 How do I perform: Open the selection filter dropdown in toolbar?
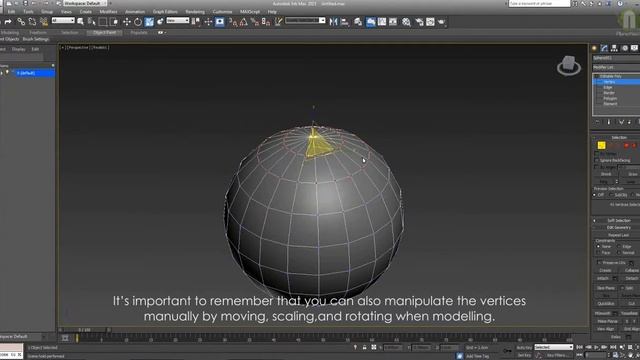point(63,20)
